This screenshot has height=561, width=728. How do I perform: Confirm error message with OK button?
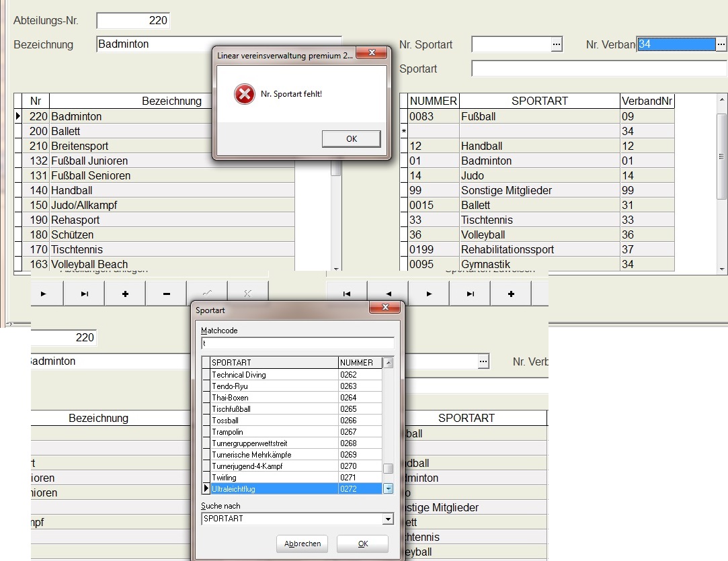(x=351, y=138)
